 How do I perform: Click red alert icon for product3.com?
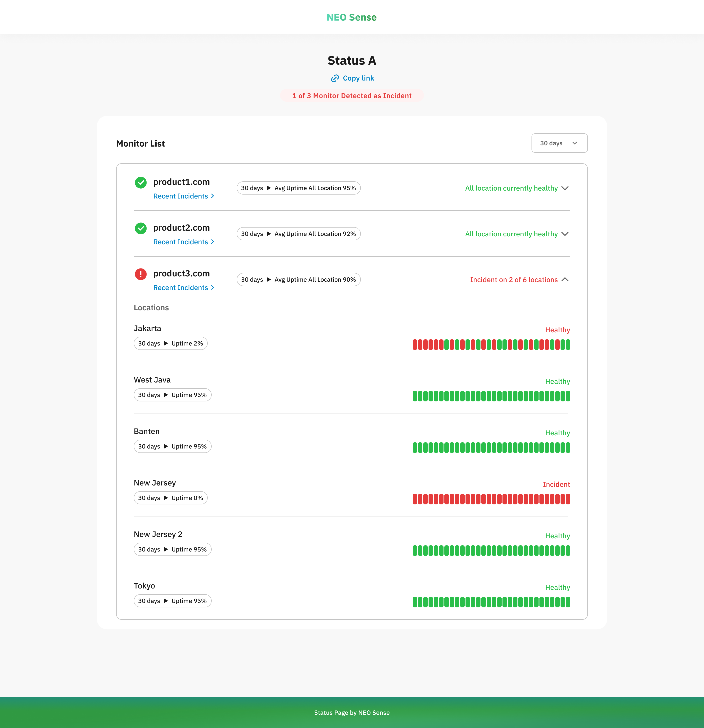point(141,274)
